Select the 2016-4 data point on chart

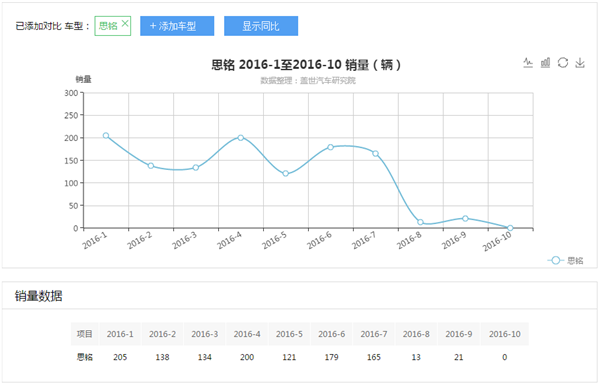(241, 138)
